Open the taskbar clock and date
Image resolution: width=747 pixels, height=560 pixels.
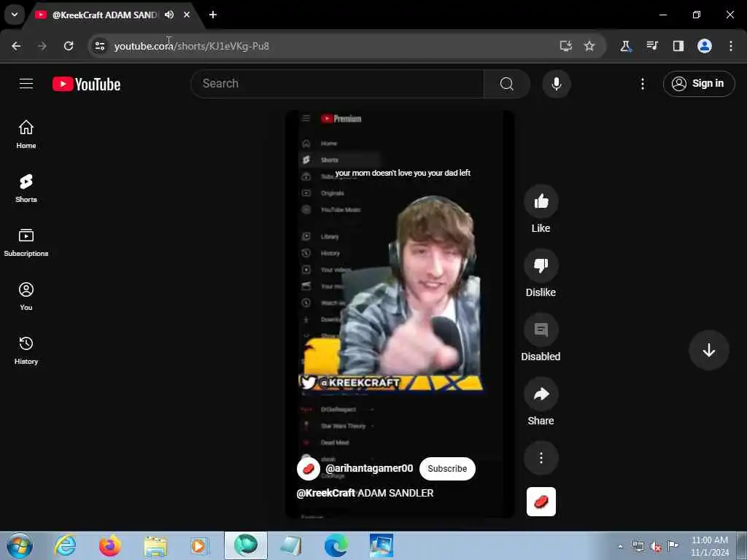coord(710,546)
